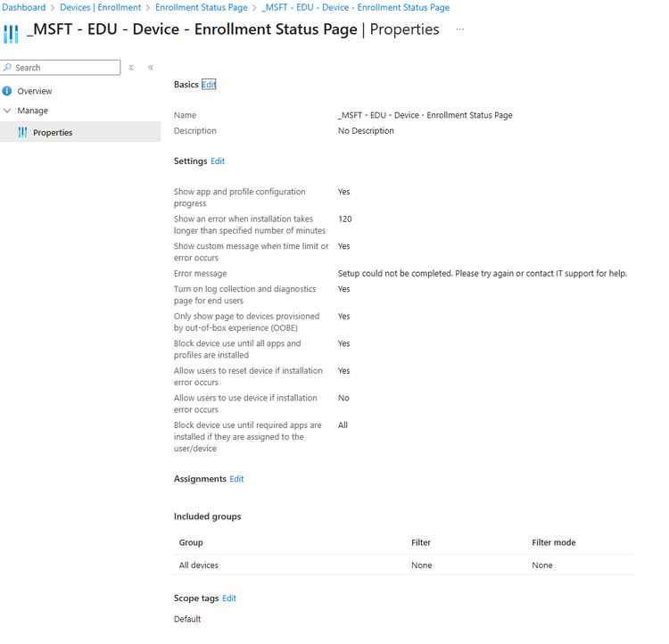Click the timeout value '120'

344,219
